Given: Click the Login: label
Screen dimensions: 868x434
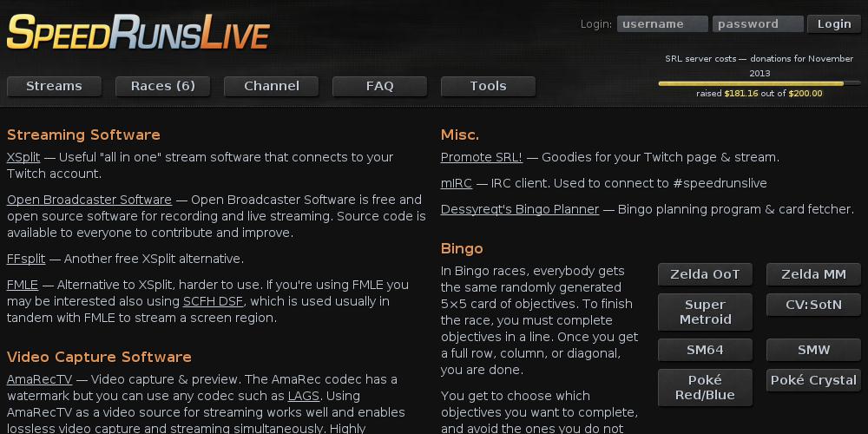Looking at the screenshot, I should 596,24.
